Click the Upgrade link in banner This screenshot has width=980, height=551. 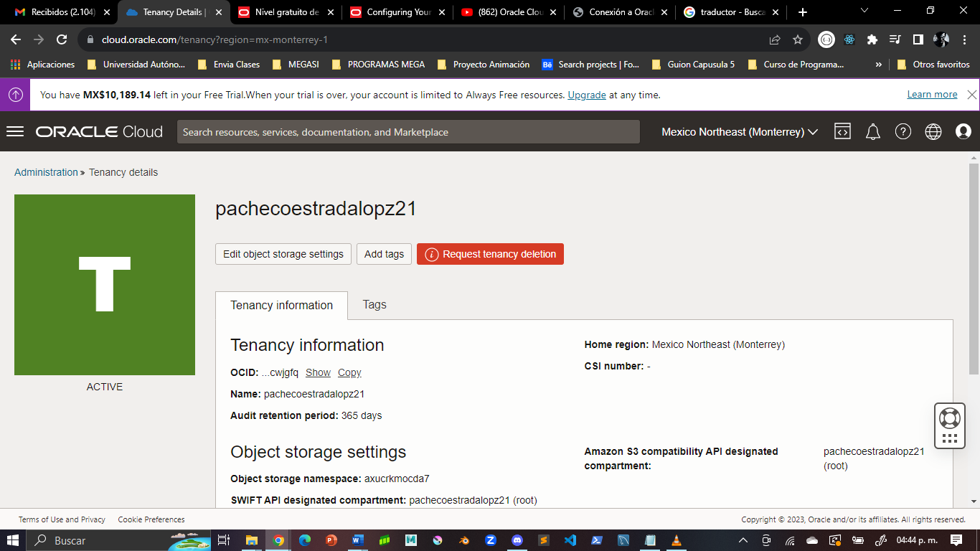[587, 95]
